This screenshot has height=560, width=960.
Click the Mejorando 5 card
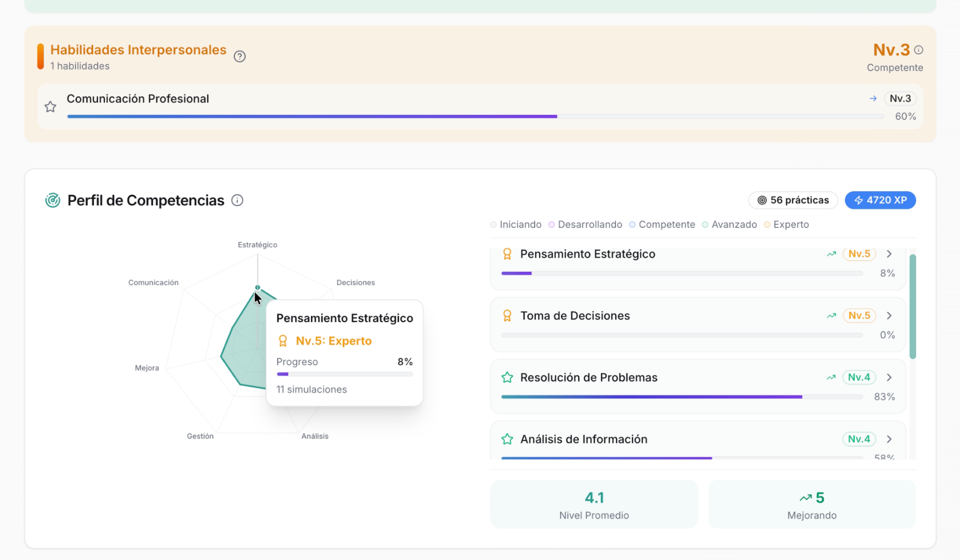point(812,504)
